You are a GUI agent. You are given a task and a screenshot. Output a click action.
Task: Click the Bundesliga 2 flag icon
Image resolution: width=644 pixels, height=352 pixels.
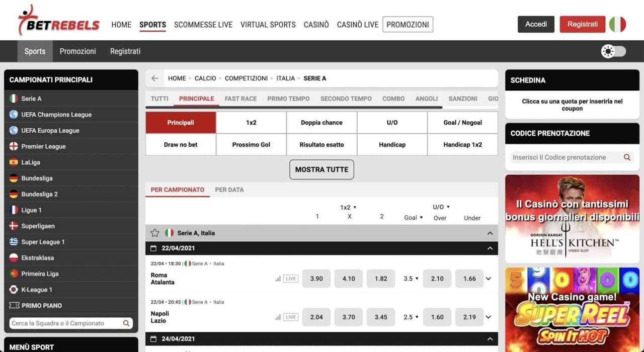(14, 194)
